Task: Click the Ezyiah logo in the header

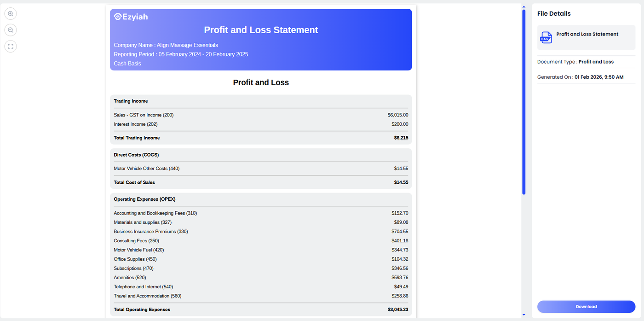Action: tap(131, 17)
